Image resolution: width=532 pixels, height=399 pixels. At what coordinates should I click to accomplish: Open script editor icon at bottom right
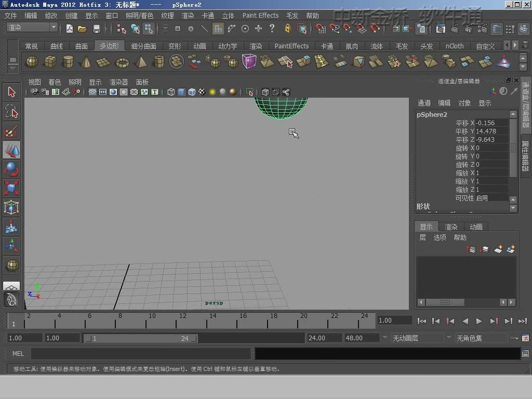click(x=525, y=354)
